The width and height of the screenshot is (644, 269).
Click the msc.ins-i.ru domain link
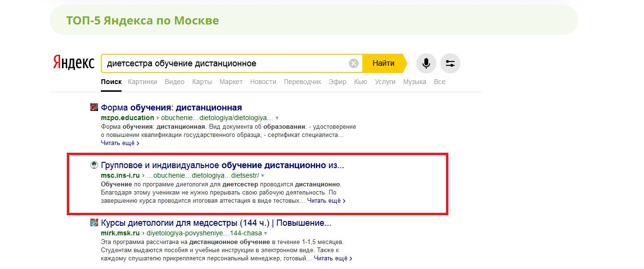(x=120, y=176)
